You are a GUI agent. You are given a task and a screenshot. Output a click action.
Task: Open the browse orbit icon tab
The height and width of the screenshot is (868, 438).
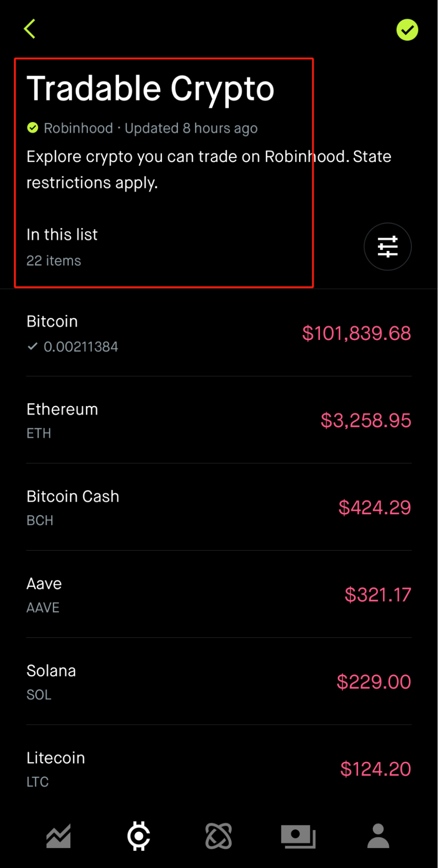click(x=218, y=836)
